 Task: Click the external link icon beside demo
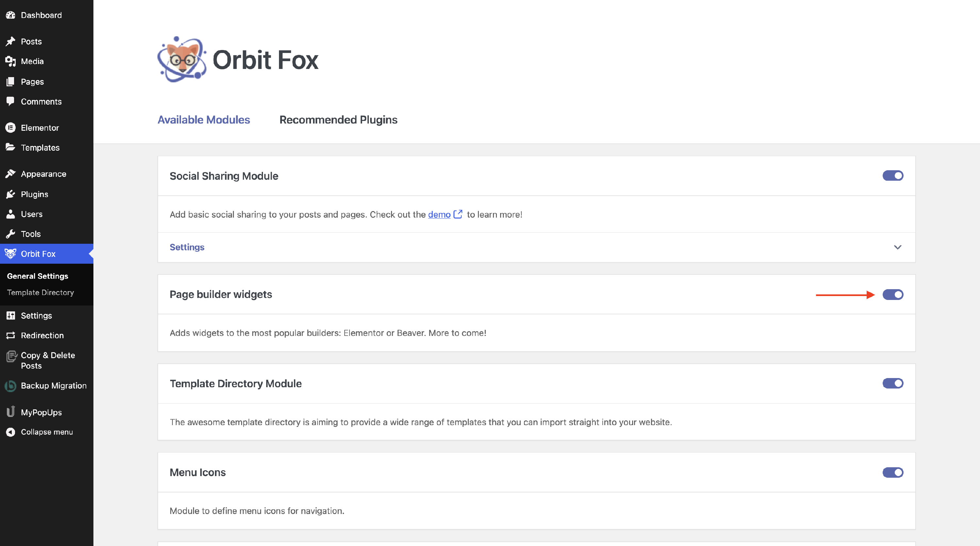pos(458,214)
